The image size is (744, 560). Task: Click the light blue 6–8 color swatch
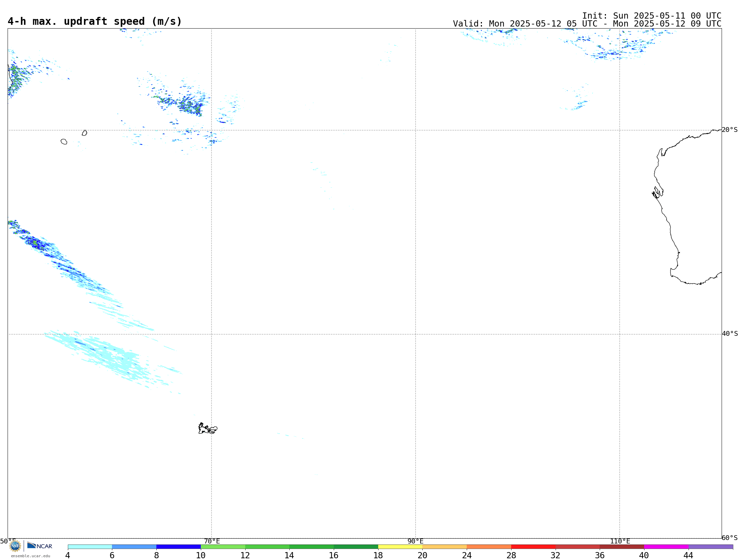134,547
